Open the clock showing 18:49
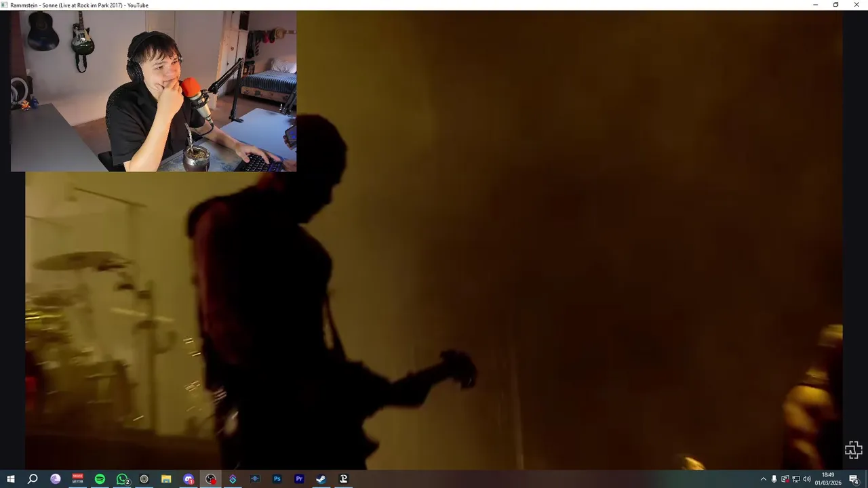This screenshot has height=488, width=868. click(828, 479)
